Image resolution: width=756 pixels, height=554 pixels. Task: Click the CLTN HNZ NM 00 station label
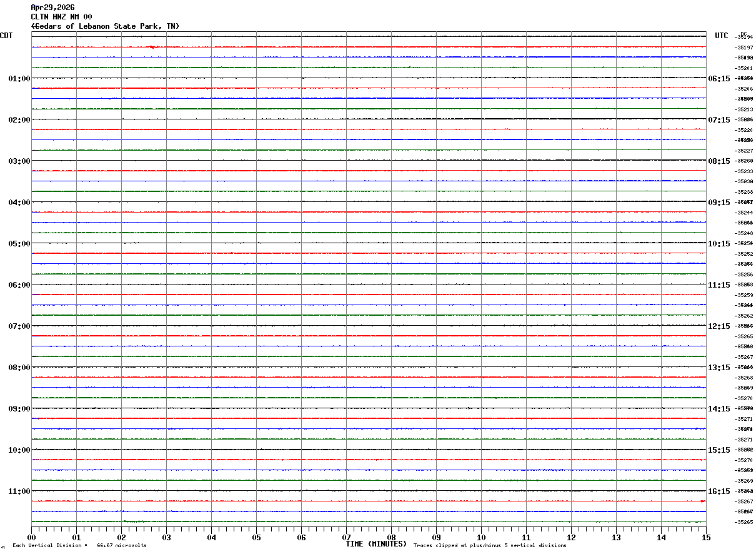[61, 17]
